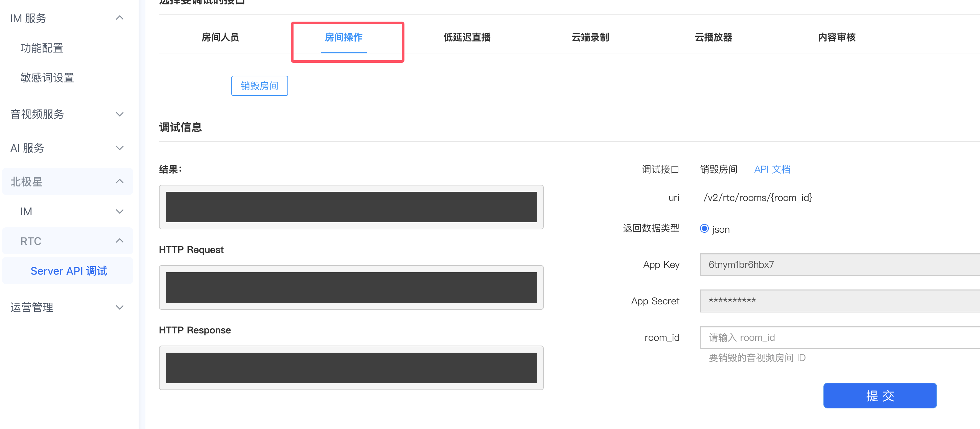Collapse the IM 服务 section chevron
Image resolution: width=980 pixels, height=429 pixels.
pos(119,18)
